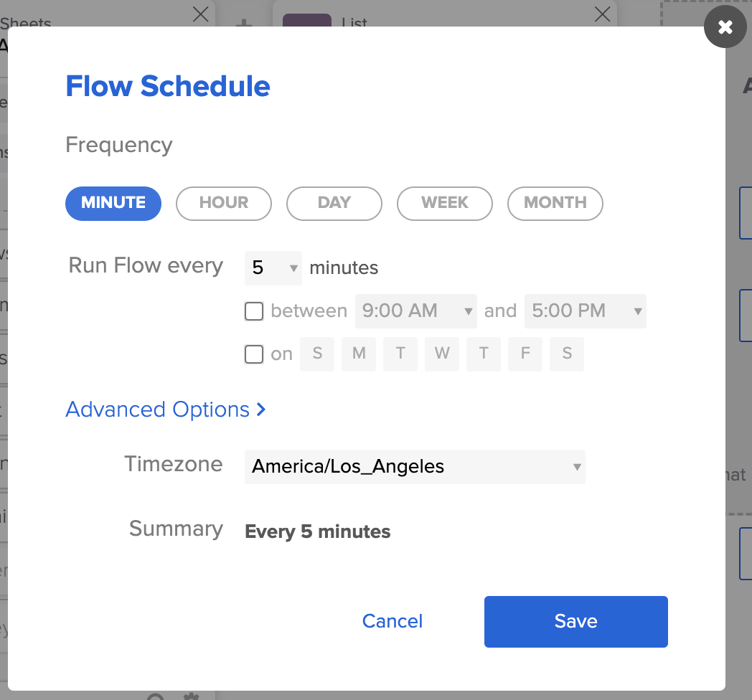Toggle the Saturday (last S) day button
Viewport: 752px width, 700px height.
(x=567, y=354)
